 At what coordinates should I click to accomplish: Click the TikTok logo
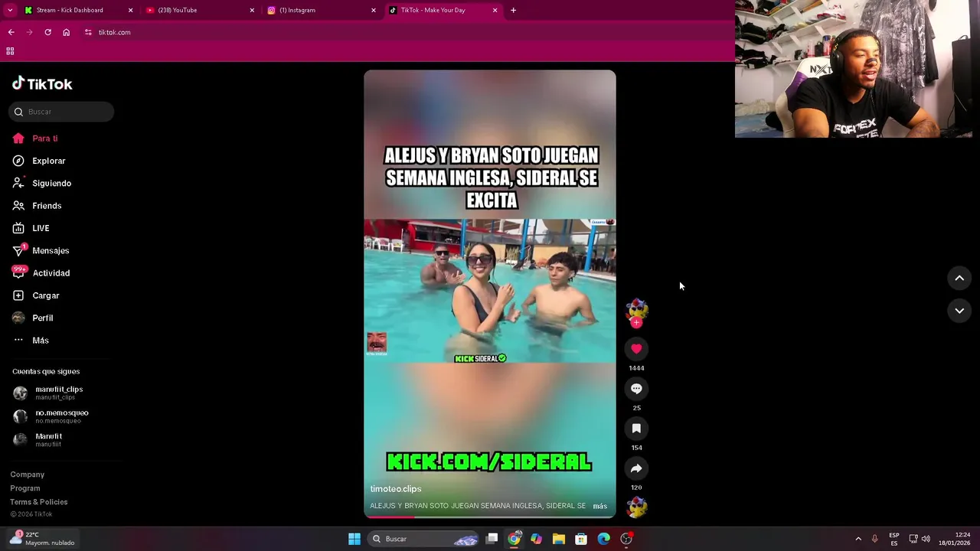pos(42,84)
